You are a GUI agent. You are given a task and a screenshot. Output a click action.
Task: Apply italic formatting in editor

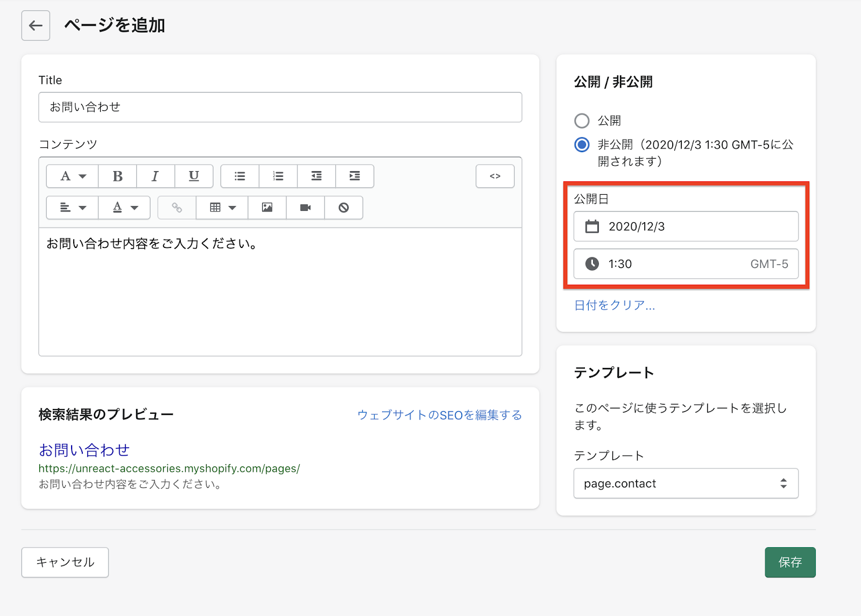tap(155, 176)
